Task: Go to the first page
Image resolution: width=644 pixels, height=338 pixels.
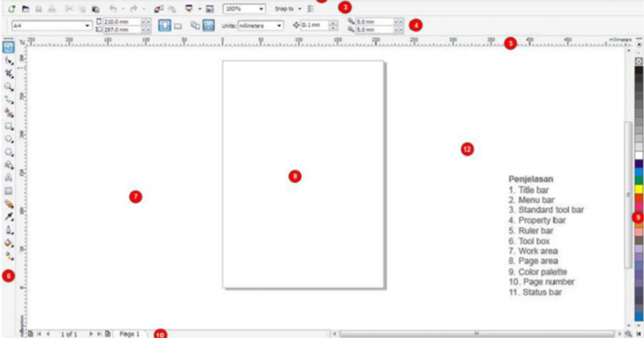Action: (x=40, y=334)
